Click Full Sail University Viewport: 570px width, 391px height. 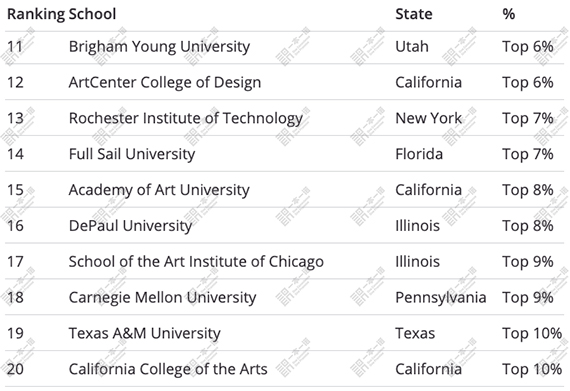[x=132, y=154]
